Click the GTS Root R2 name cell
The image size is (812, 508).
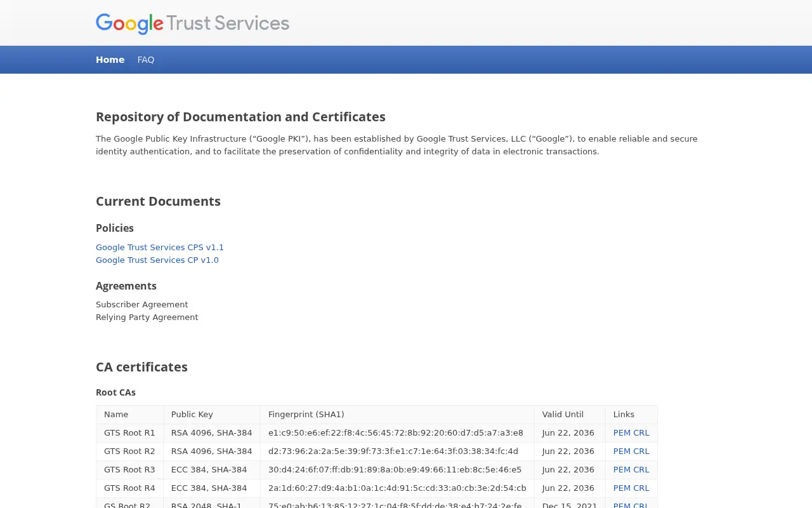click(x=129, y=451)
